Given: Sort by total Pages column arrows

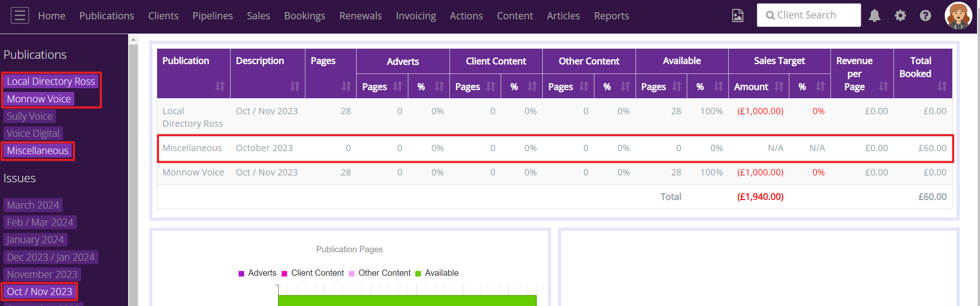Looking at the screenshot, I should coord(346,86).
